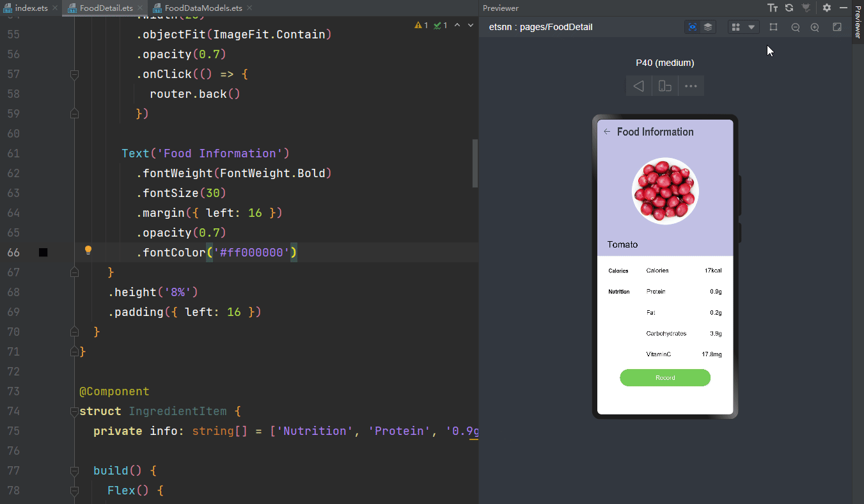Click the crop frame icon in Previewer

773,27
